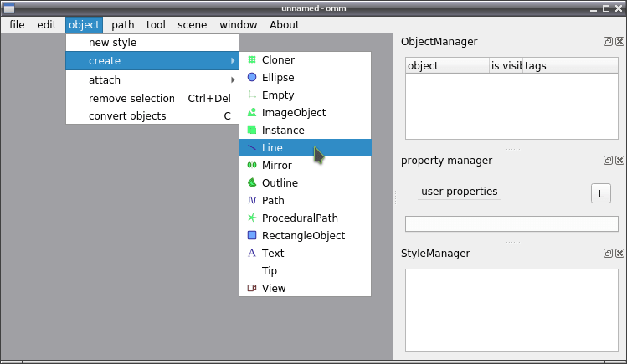Create a Cloner object
This screenshot has width=627, height=364.
[x=305, y=60]
